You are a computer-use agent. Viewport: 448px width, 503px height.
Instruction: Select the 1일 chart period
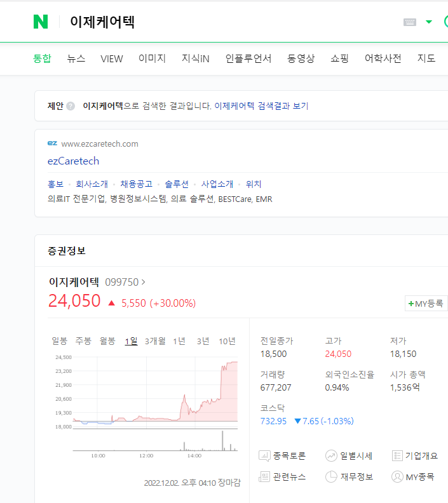click(x=132, y=341)
